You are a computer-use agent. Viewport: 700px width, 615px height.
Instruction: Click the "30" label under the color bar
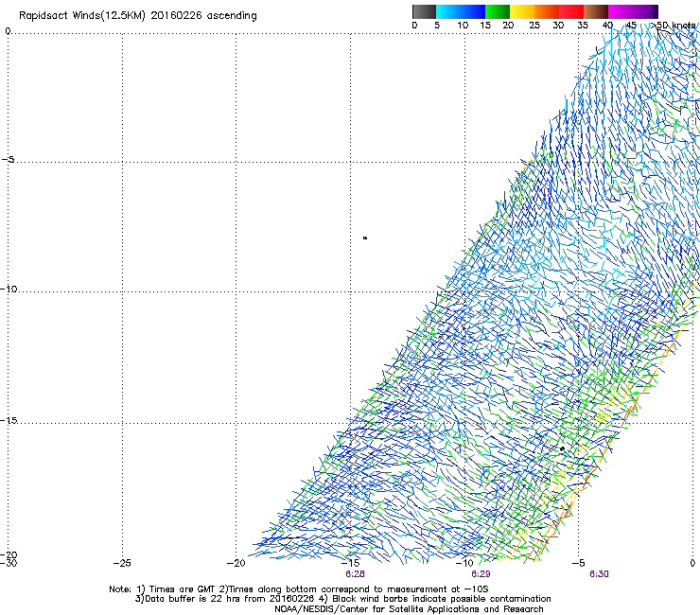click(x=558, y=26)
